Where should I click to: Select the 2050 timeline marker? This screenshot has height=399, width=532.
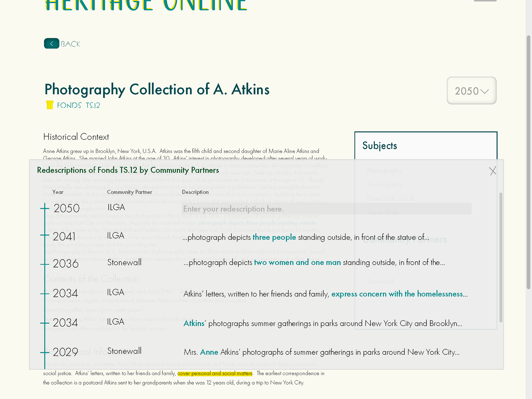pyautogui.click(x=45, y=208)
